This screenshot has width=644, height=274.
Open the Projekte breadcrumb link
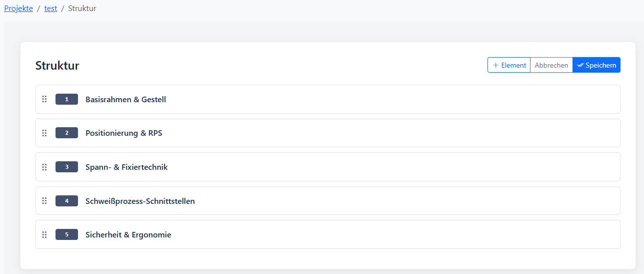[x=18, y=9]
